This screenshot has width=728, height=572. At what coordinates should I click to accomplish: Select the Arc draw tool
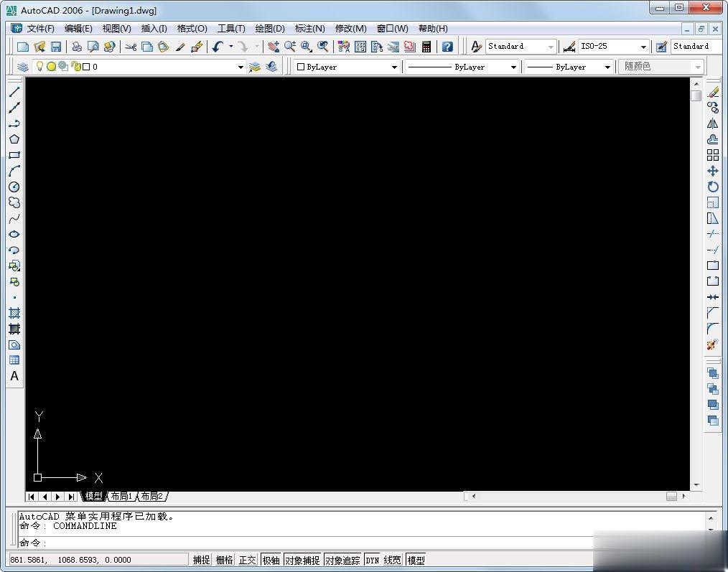[14, 171]
